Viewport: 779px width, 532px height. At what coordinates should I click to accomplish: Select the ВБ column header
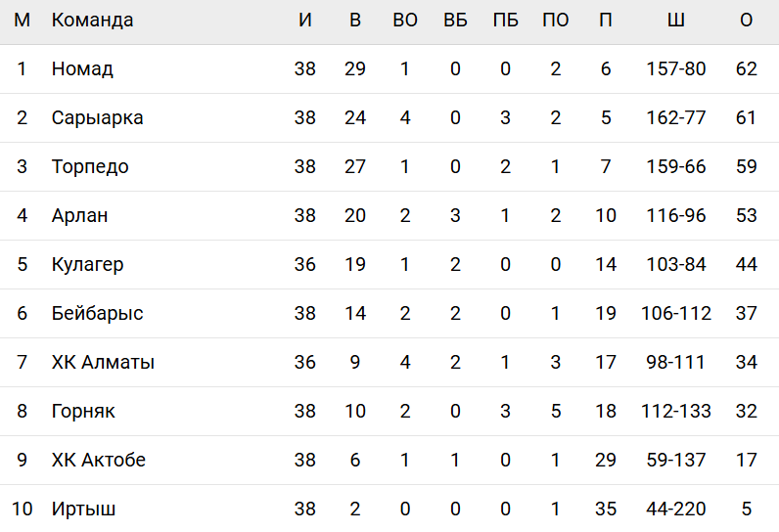pyautogui.click(x=455, y=21)
